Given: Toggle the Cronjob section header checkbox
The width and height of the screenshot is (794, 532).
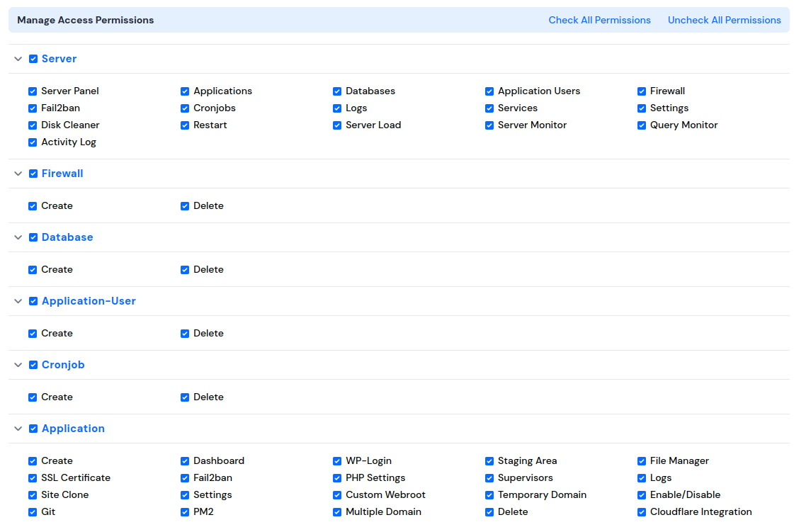Looking at the screenshot, I should tap(33, 366).
